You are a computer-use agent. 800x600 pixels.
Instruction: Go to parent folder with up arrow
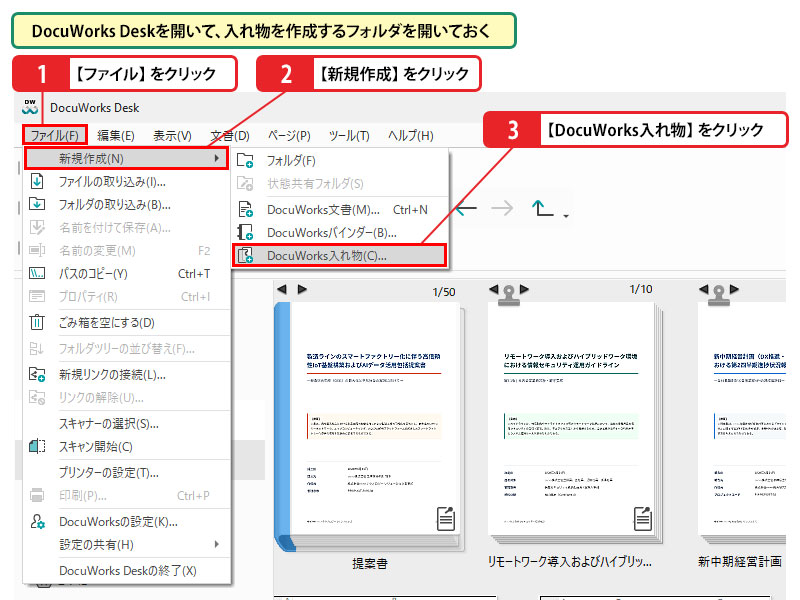tap(542, 208)
